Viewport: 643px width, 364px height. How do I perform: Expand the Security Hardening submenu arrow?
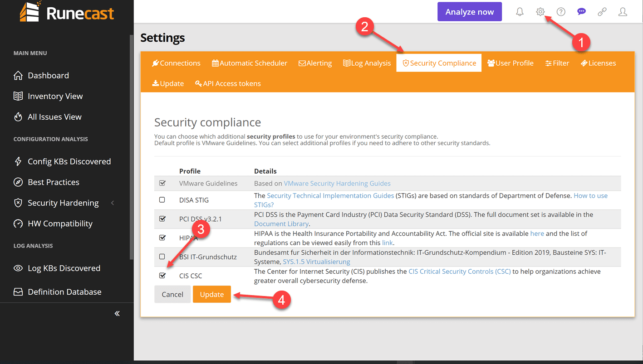113,203
